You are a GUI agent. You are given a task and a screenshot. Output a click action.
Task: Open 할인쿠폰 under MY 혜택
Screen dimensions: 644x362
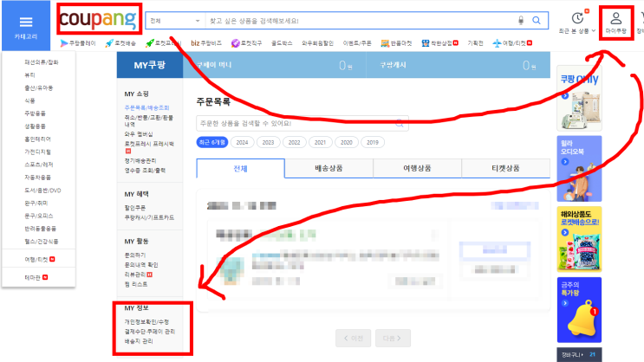pos(135,208)
